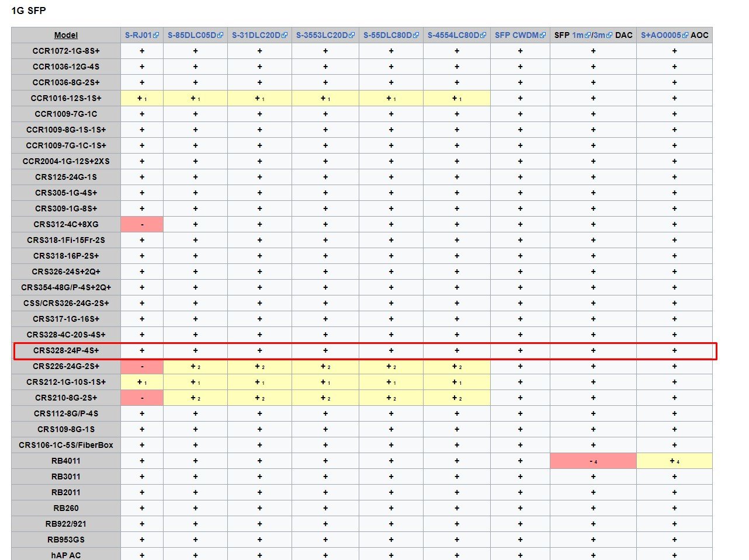The height and width of the screenshot is (560, 749).
Task: Open the S-31DLC20D header link
Action: pyautogui.click(x=256, y=35)
